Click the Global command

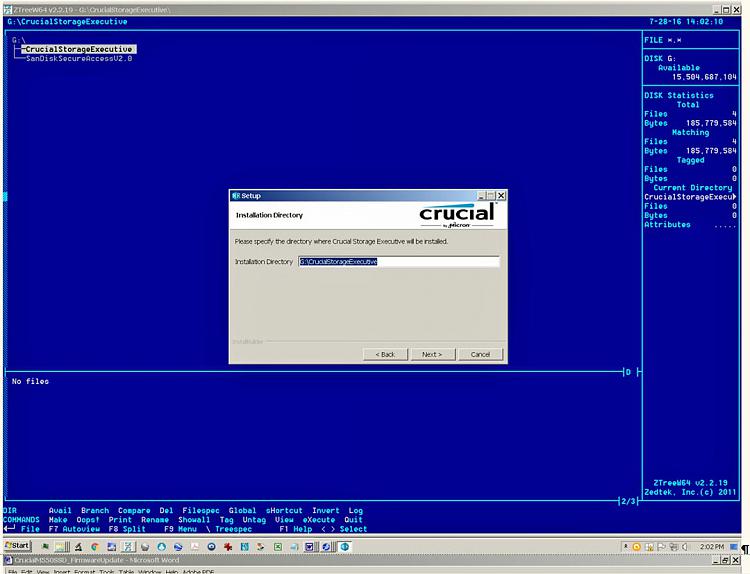click(243, 510)
